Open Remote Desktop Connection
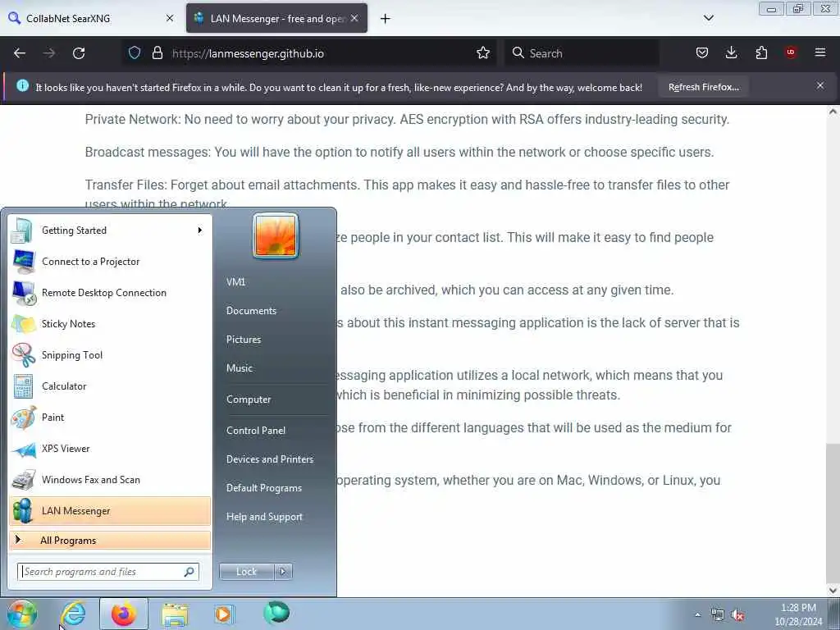 [110, 293]
